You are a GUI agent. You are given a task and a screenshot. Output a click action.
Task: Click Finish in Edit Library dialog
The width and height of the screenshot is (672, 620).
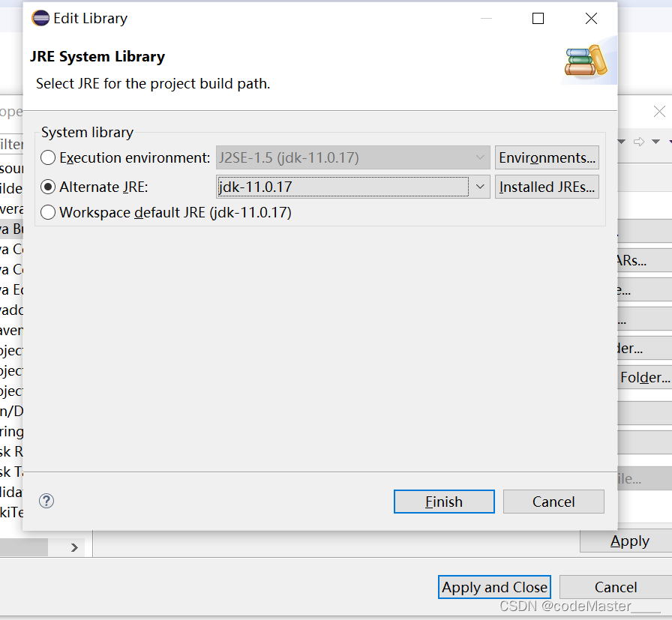pyautogui.click(x=444, y=502)
